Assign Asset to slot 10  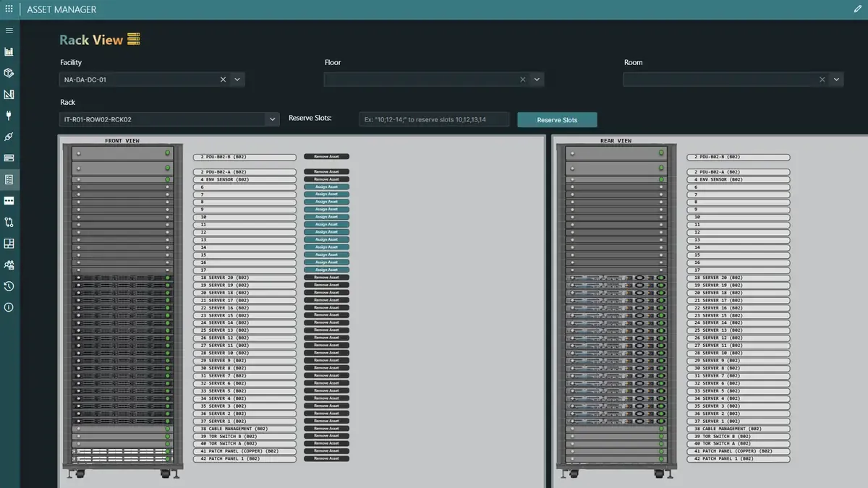pyautogui.click(x=326, y=217)
